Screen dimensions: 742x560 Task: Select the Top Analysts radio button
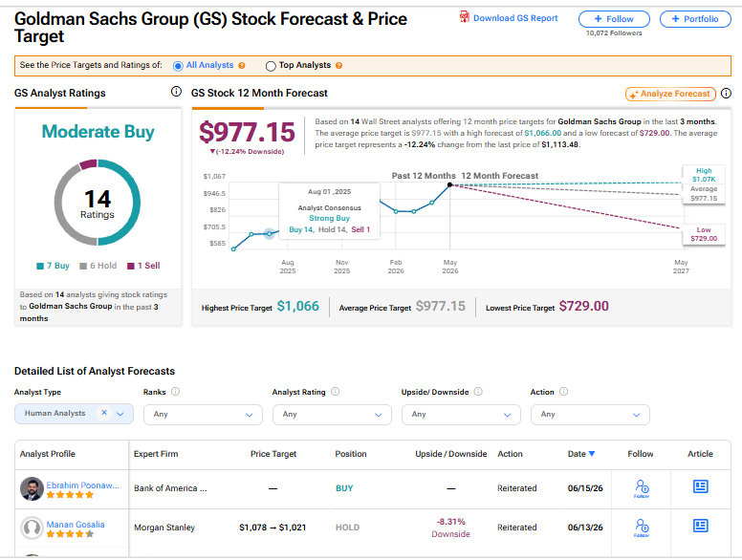271,66
